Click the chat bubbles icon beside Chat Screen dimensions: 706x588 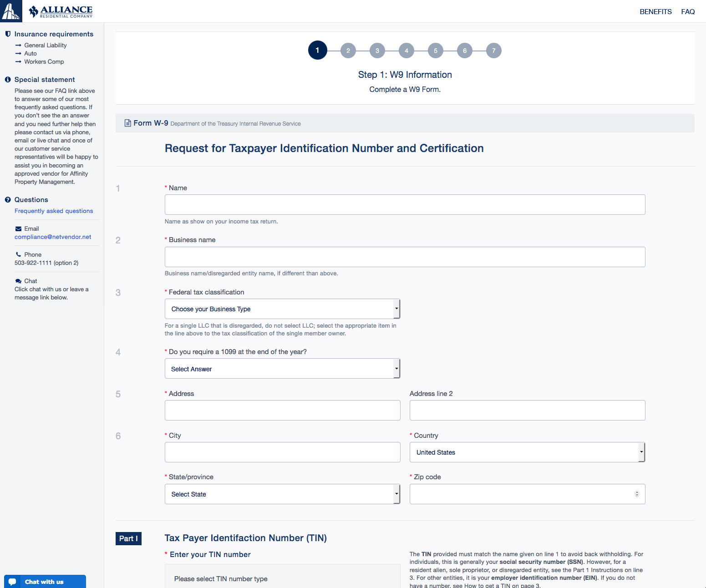pos(18,281)
